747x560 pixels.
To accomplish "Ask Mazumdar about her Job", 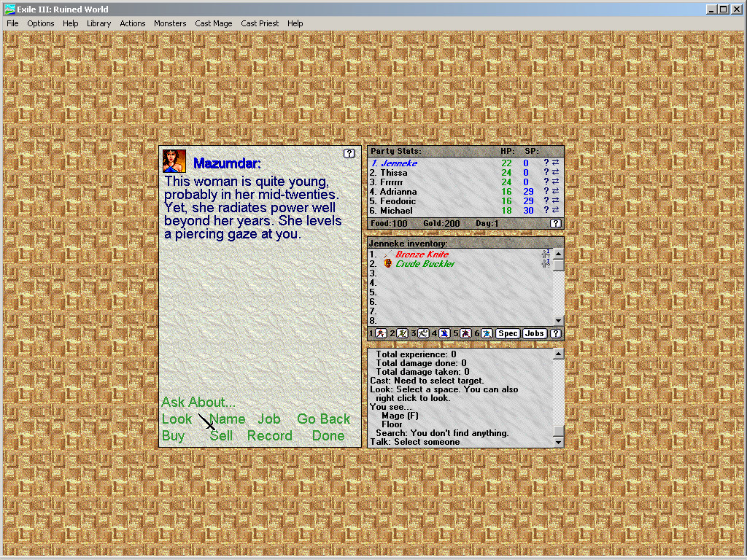I will click(268, 419).
